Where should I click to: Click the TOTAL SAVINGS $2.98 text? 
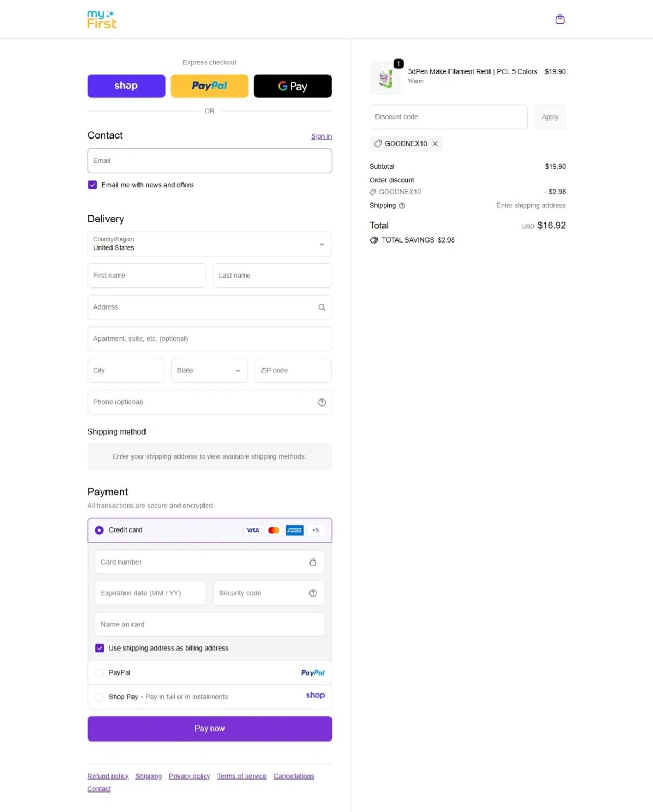(418, 240)
